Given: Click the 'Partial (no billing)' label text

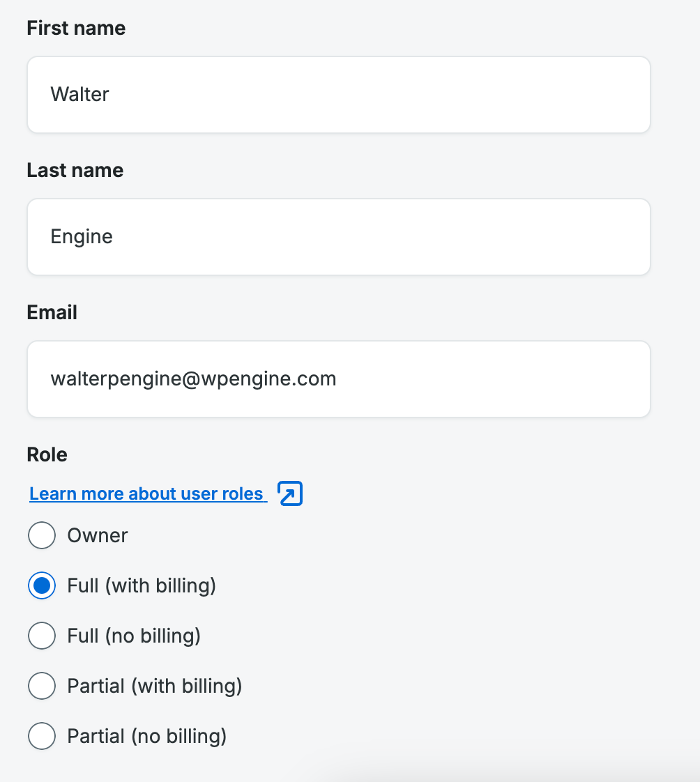Looking at the screenshot, I should (x=147, y=736).
